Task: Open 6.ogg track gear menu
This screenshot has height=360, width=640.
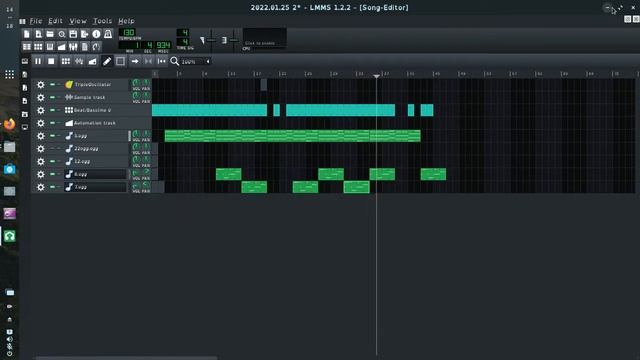Action: pyautogui.click(x=41, y=174)
